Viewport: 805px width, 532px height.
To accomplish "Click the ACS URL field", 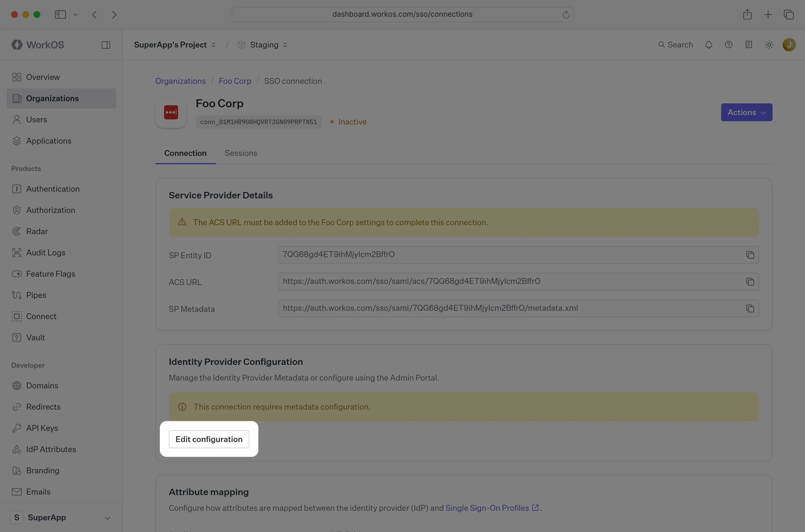I will pyautogui.click(x=518, y=282).
